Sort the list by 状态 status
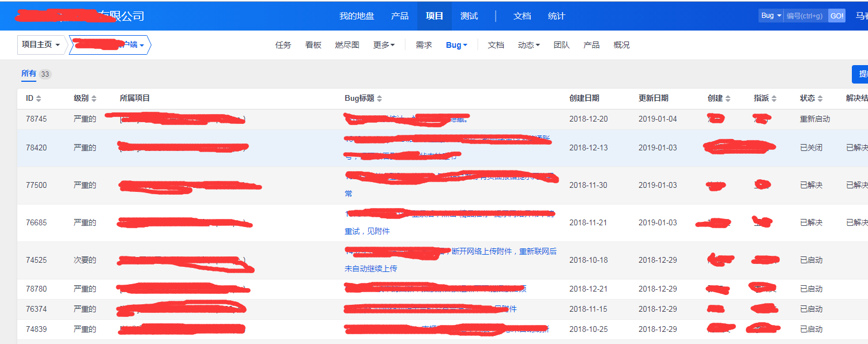 pos(810,98)
